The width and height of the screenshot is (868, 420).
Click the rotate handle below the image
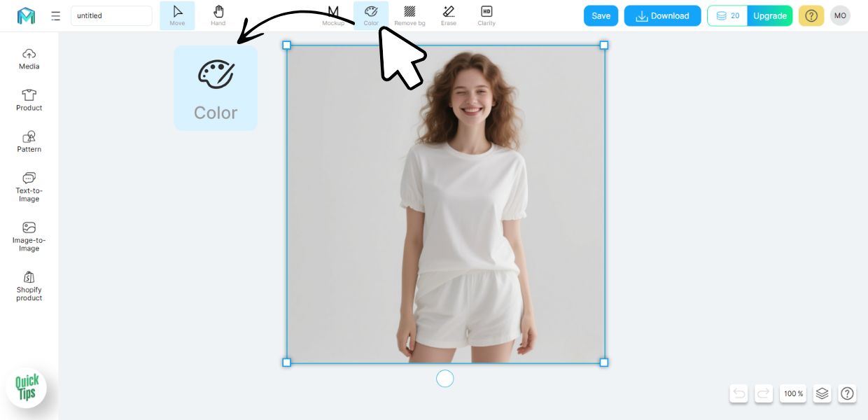[445, 379]
